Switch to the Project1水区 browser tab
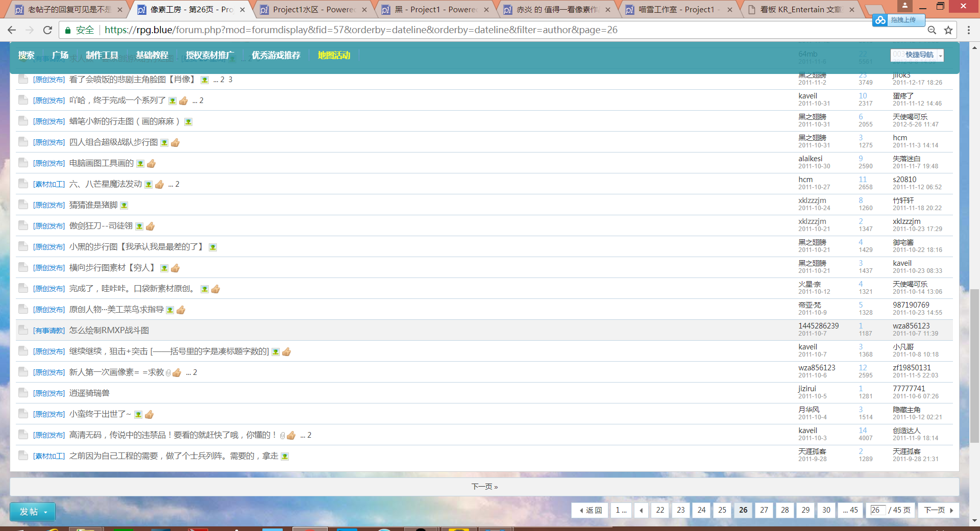This screenshot has width=980, height=531. [x=314, y=9]
